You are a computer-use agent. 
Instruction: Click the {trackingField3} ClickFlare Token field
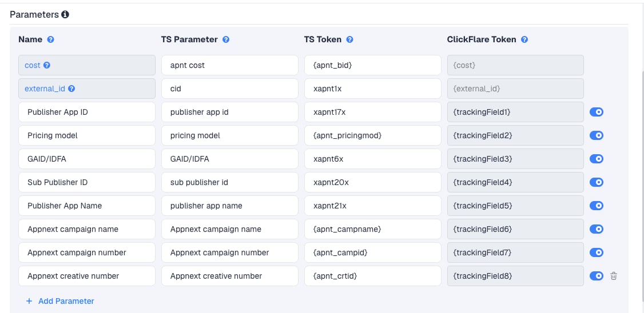(x=515, y=159)
